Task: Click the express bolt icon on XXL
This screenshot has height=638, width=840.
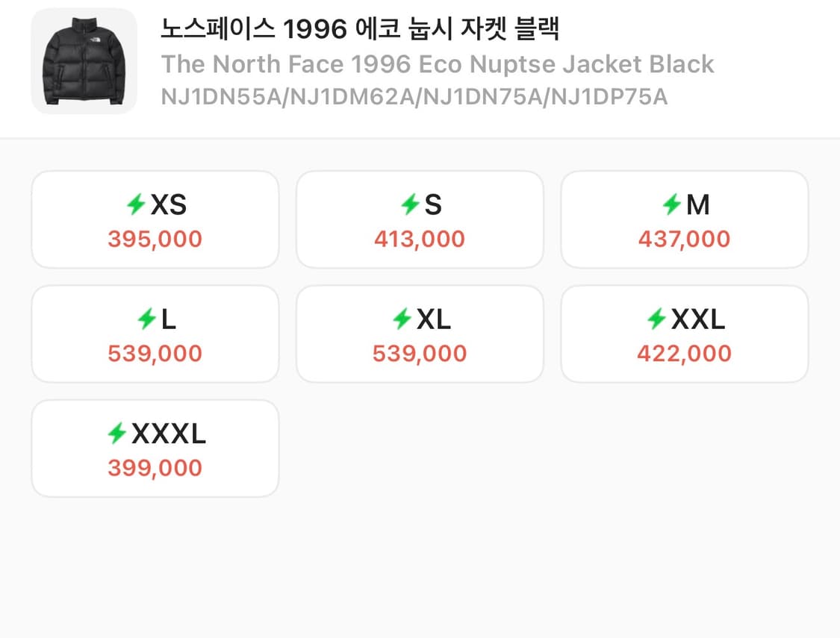Action: pyautogui.click(x=657, y=319)
